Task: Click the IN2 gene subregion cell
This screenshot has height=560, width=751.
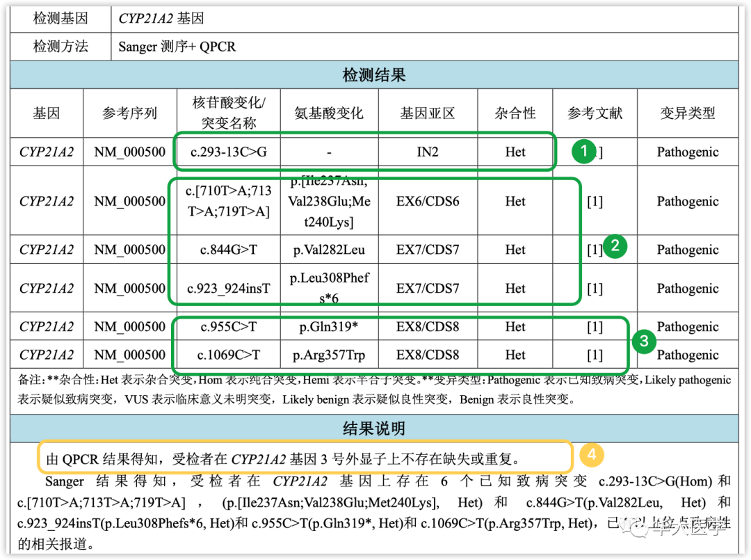Action: 428,152
